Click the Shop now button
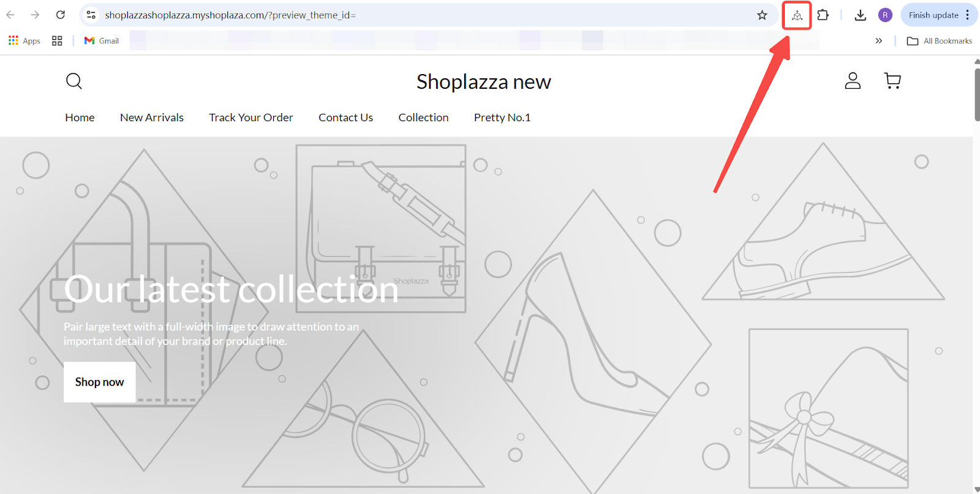 point(99,382)
